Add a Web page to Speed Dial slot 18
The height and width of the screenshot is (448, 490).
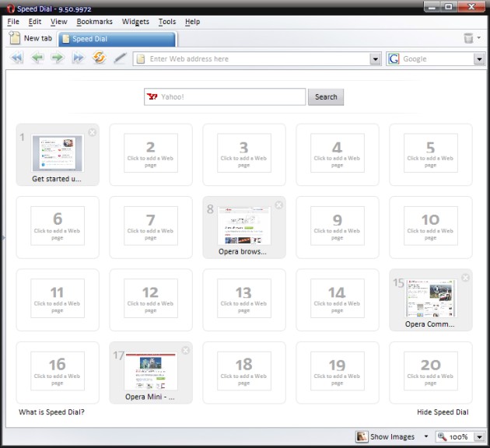pos(244,371)
